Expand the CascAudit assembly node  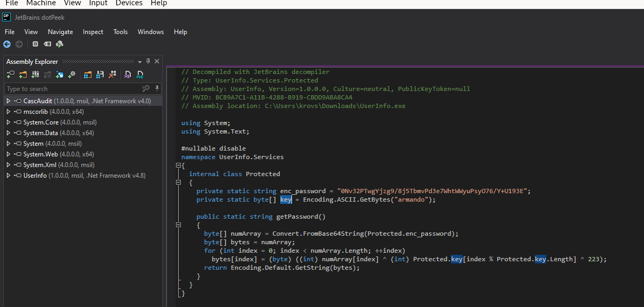click(x=9, y=101)
